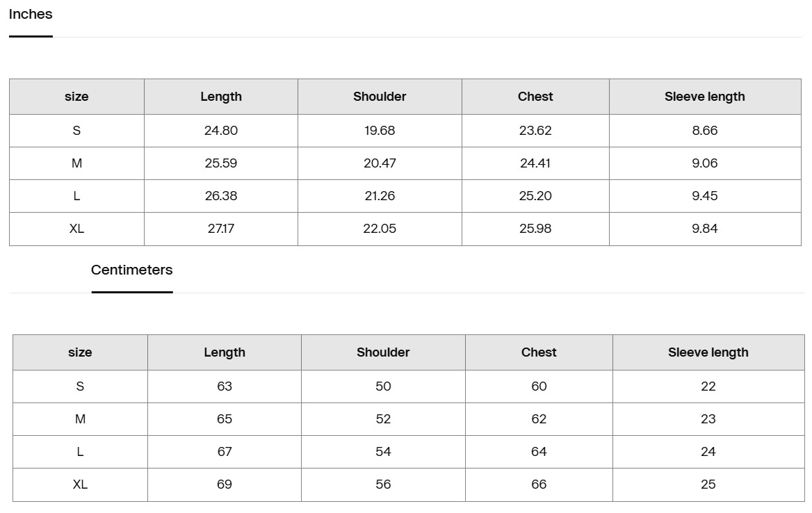Image resolution: width=812 pixels, height=513 pixels.
Task: Select the 66 chest measurement
Action: (x=539, y=484)
